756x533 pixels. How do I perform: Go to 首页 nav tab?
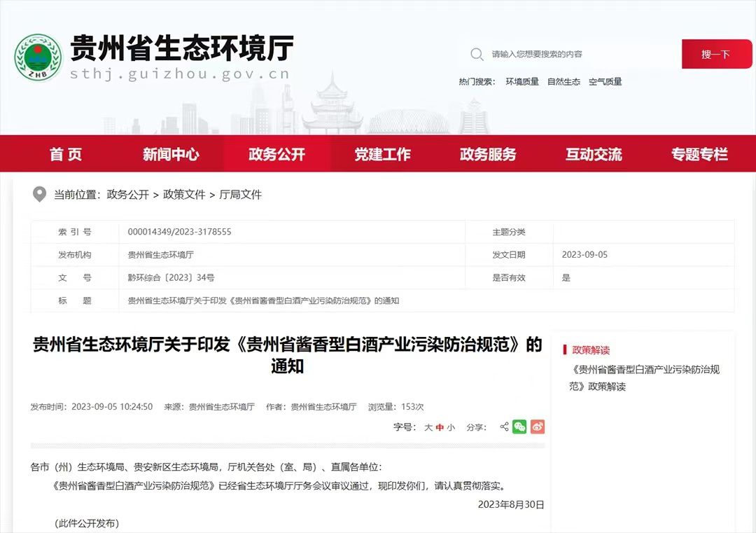66,154
